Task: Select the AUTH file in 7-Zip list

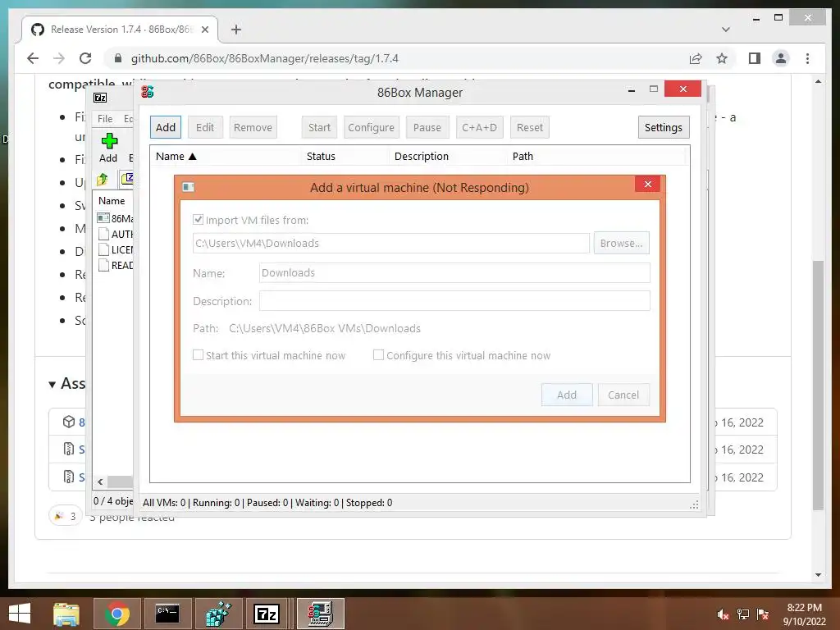Action: [x=115, y=234]
